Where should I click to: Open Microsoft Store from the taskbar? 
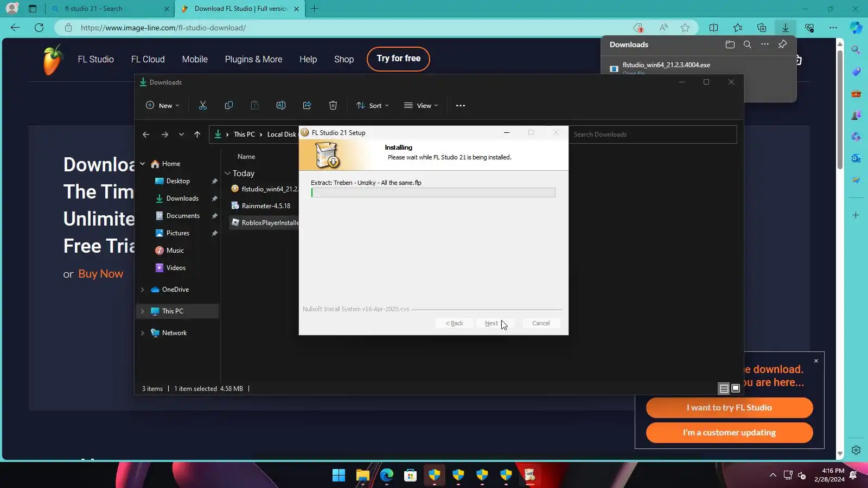pyautogui.click(x=410, y=476)
